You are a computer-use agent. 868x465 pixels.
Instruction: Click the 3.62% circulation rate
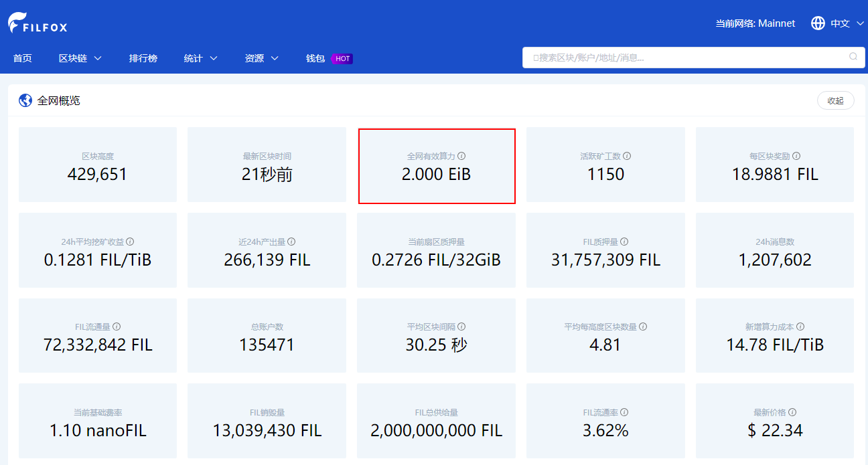pos(605,431)
